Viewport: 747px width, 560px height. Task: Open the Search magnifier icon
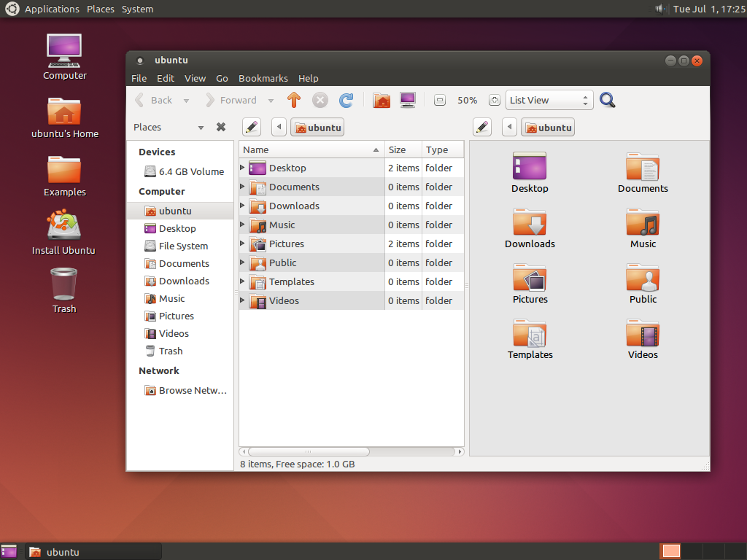pyautogui.click(x=607, y=100)
